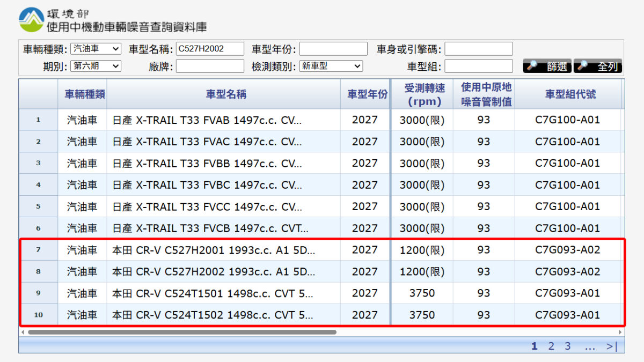Open the 車輛種類 dropdown

click(96, 49)
